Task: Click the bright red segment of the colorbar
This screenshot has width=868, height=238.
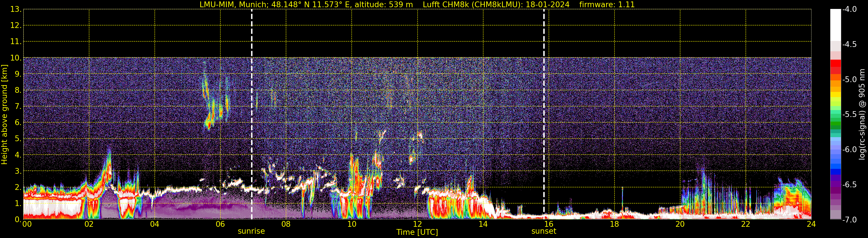Action: tap(835, 63)
